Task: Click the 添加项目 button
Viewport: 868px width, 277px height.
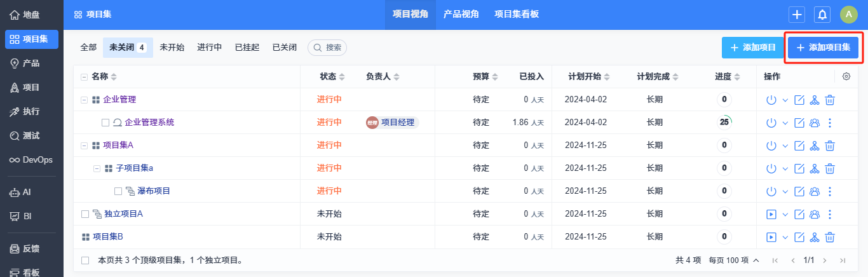Action: click(x=753, y=48)
